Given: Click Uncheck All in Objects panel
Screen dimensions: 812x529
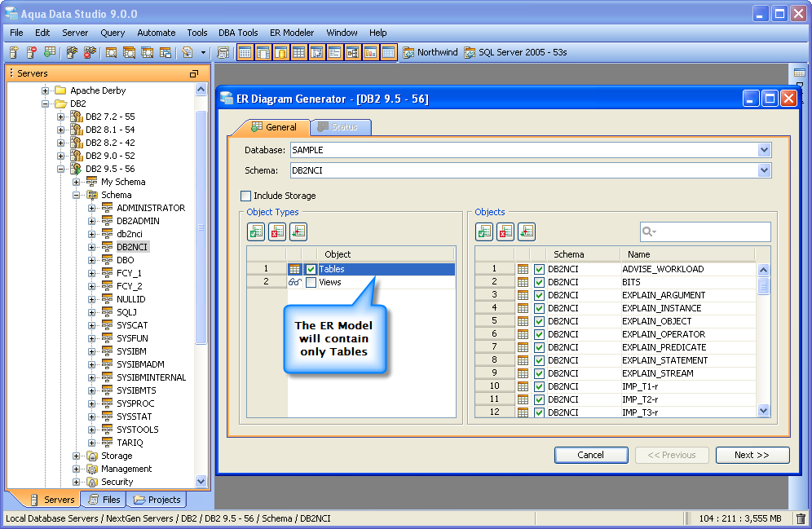Looking at the screenshot, I should [x=505, y=231].
